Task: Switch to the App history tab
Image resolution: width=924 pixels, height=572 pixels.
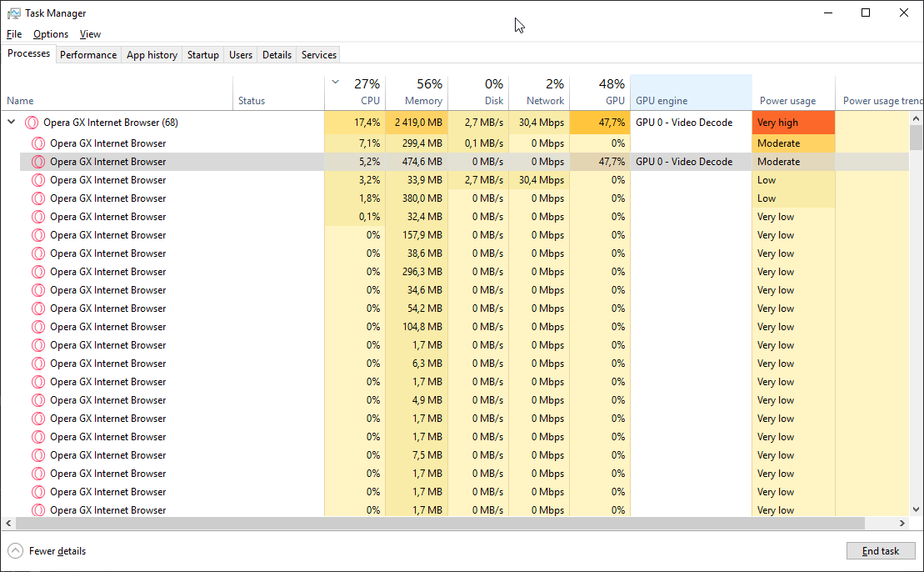Action: [152, 55]
